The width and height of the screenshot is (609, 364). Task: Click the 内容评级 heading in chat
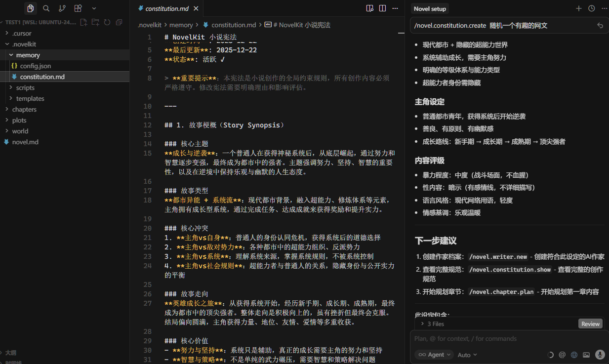[x=430, y=161]
